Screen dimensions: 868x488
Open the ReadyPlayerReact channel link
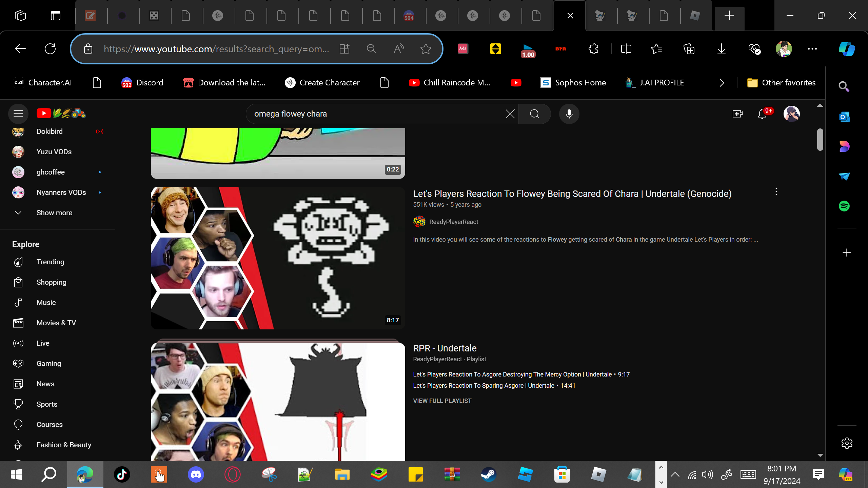click(x=453, y=222)
